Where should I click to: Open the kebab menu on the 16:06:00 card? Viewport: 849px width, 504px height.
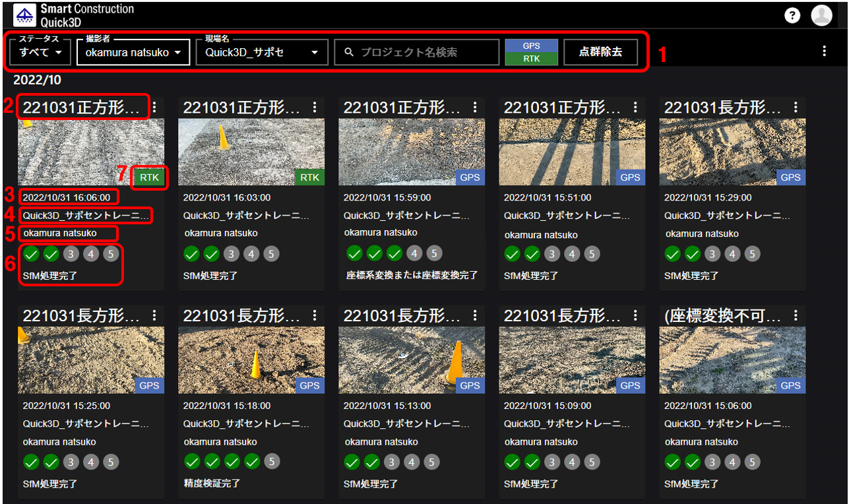pos(154,107)
